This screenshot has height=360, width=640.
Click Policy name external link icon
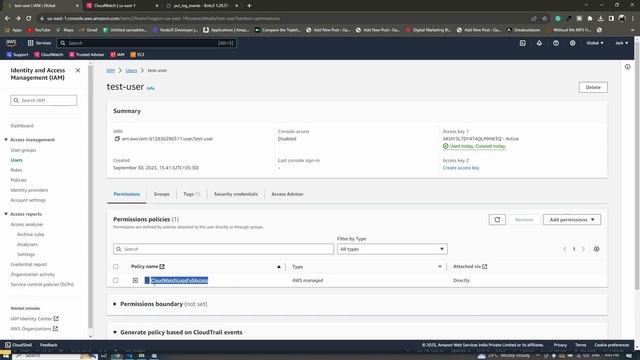[x=162, y=267]
